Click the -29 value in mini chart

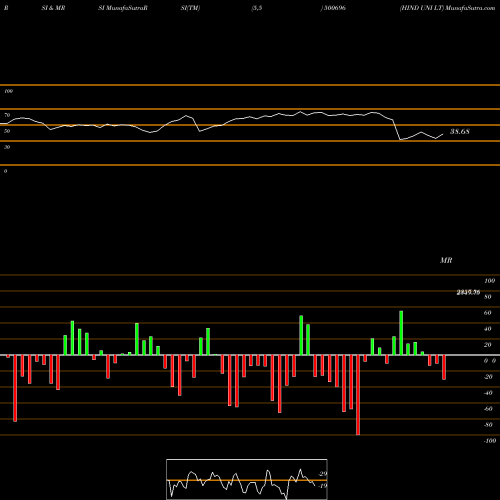(x=323, y=474)
